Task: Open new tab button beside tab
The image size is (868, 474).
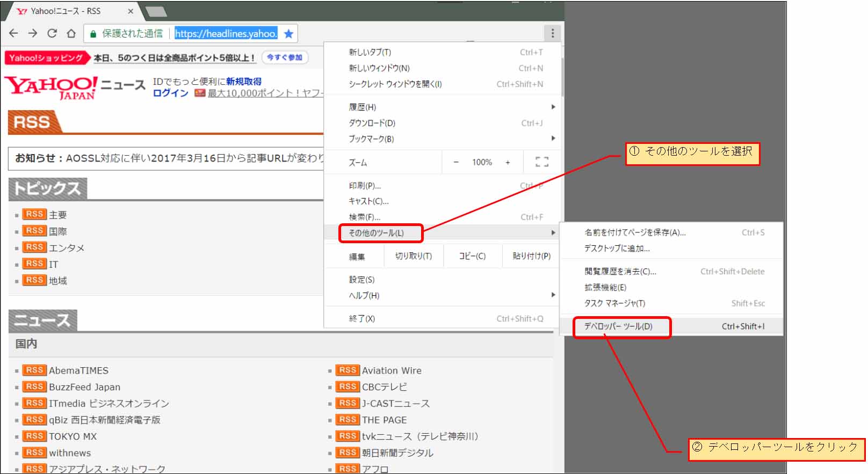Action: pos(156,11)
